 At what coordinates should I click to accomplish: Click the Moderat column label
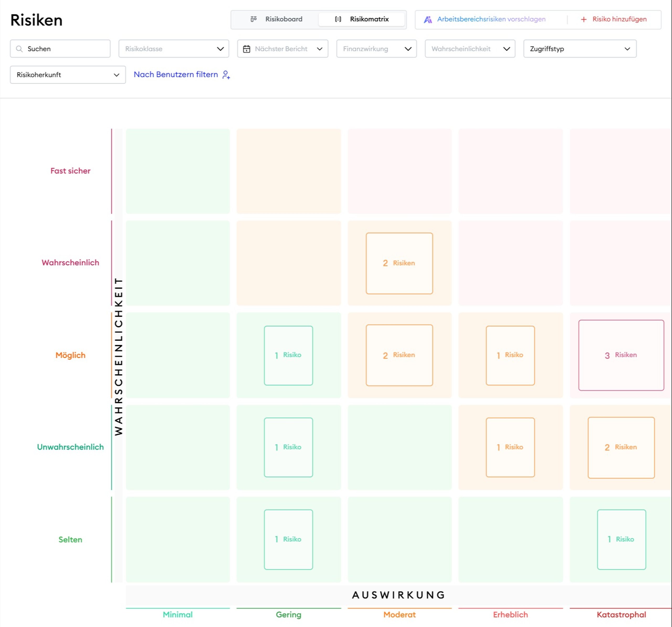click(x=399, y=614)
